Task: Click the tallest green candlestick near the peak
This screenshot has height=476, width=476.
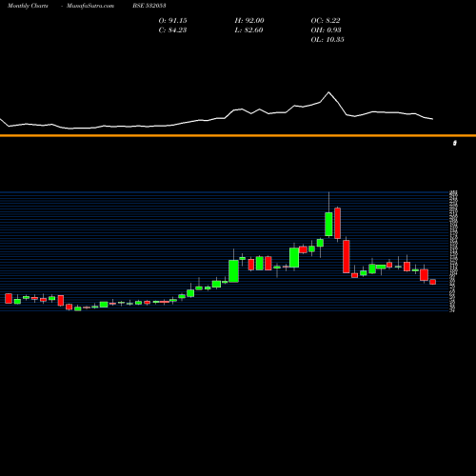Action: (x=328, y=225)
